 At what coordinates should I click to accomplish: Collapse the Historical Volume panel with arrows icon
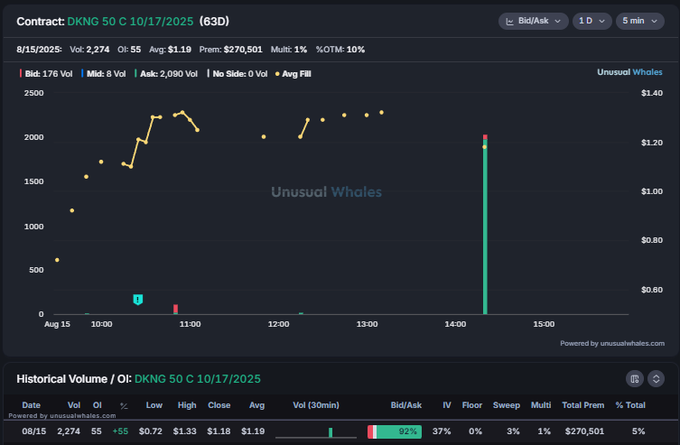point(656,379)
